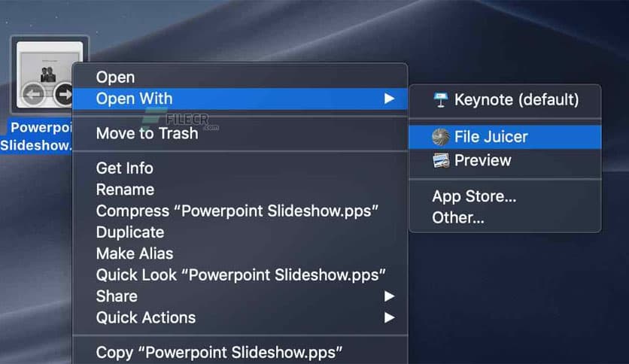Click Copy "Powerpoint Slideshow.pps"
629x364 pixels.
pos(240,353)
